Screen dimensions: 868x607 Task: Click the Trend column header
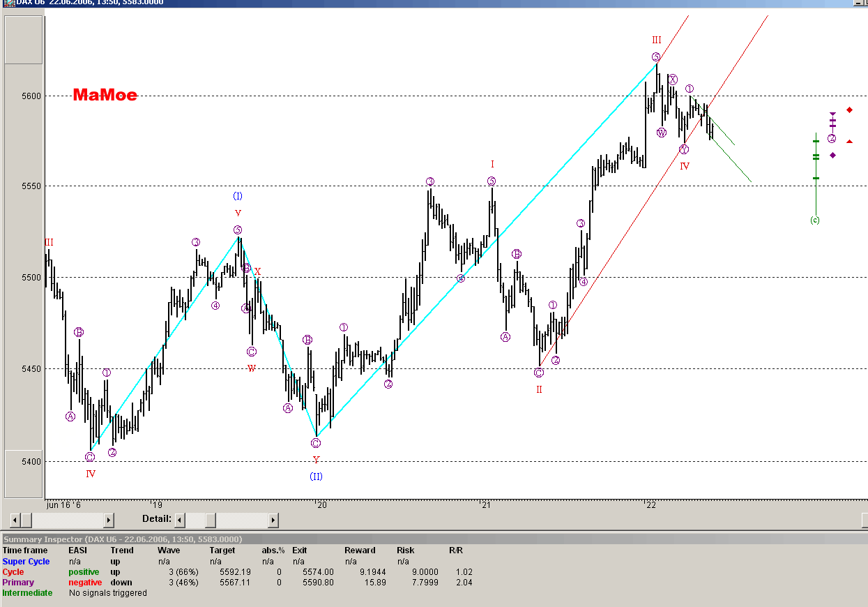pyautogui.click(x=122, y=550)
